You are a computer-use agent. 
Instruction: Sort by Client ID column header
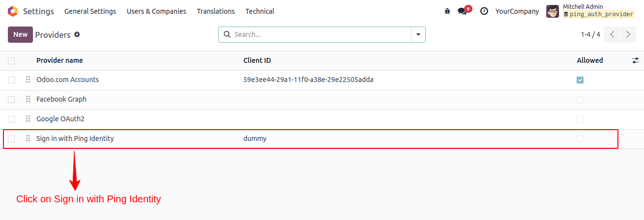[x=257, y=60]
